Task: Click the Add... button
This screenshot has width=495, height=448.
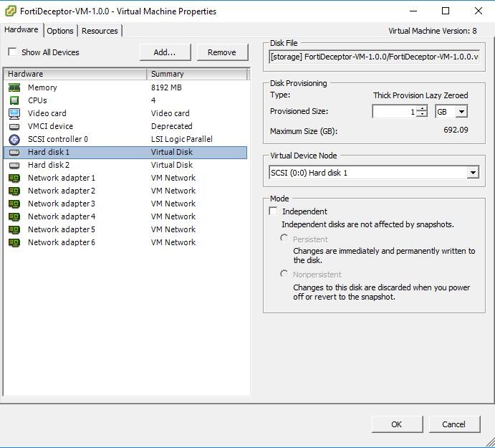Action: [165, 52]
